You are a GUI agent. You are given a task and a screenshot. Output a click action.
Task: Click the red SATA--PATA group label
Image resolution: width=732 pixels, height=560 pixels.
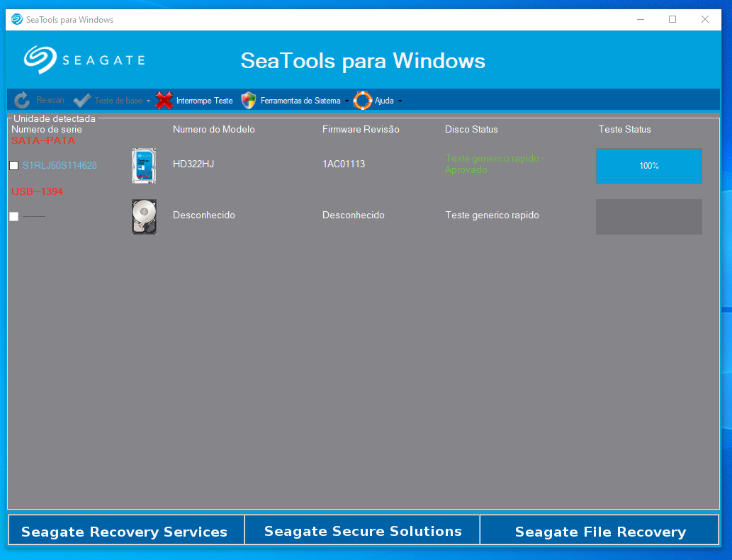[x=43, y=140]
